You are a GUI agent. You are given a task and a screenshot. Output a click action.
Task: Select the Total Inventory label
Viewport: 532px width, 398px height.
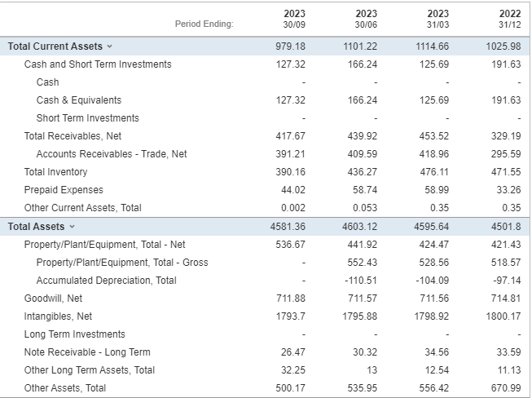point(55,172)
